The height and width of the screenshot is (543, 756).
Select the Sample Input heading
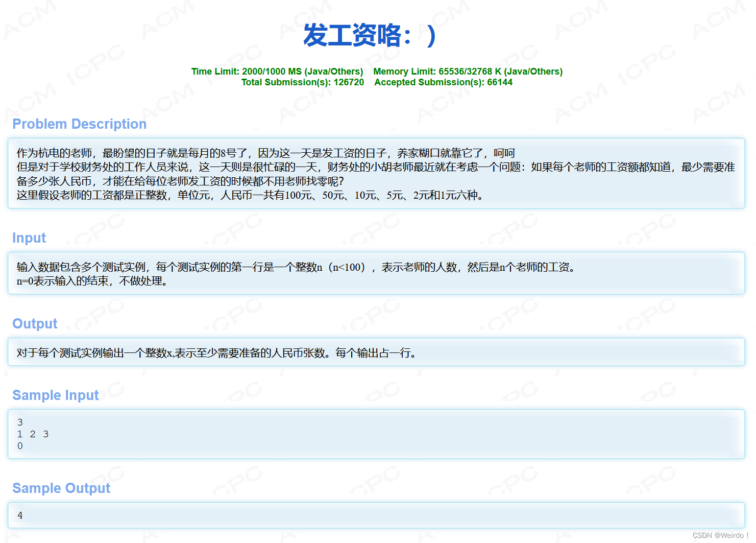click(56, 395)
